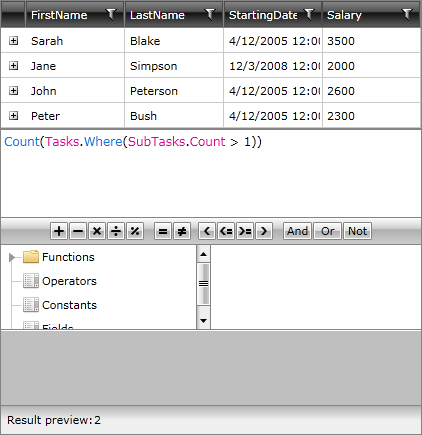Open the Salary column filter funnel
Image resolution: width=422 pixels, height=435 pixels.
pos(407,14)
